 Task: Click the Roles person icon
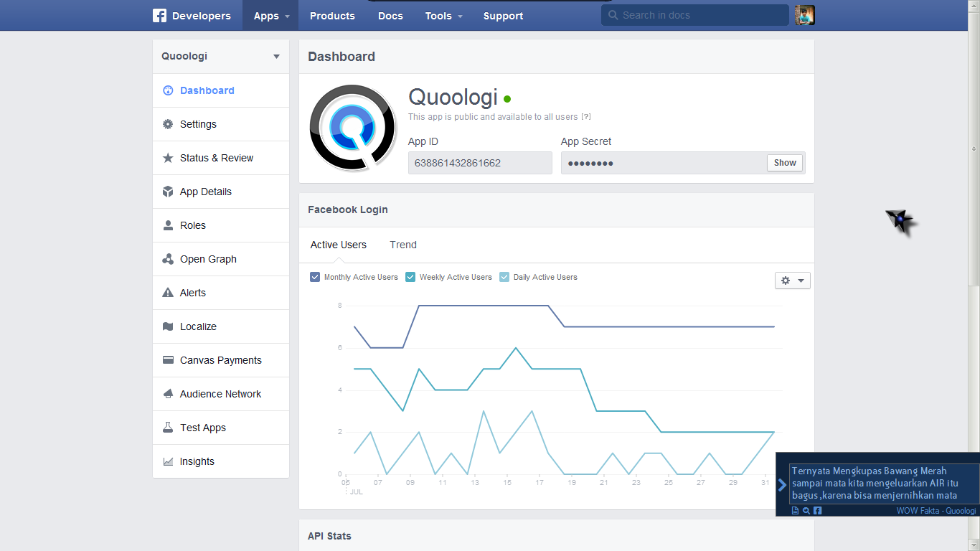[168, 225]
